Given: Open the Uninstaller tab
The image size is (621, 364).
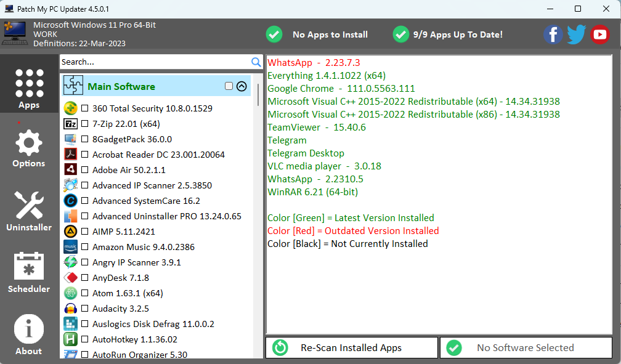Looking at the screenshot, I should 29,211.
